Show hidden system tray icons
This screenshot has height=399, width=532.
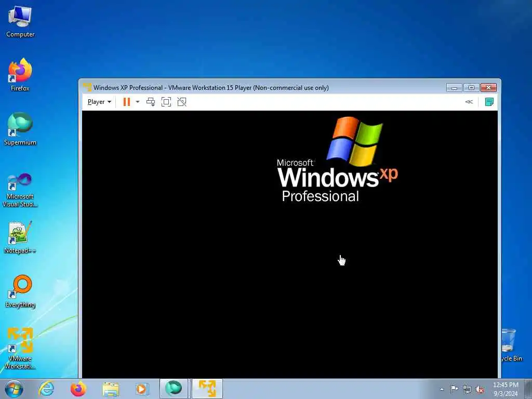tap(442, 390)
